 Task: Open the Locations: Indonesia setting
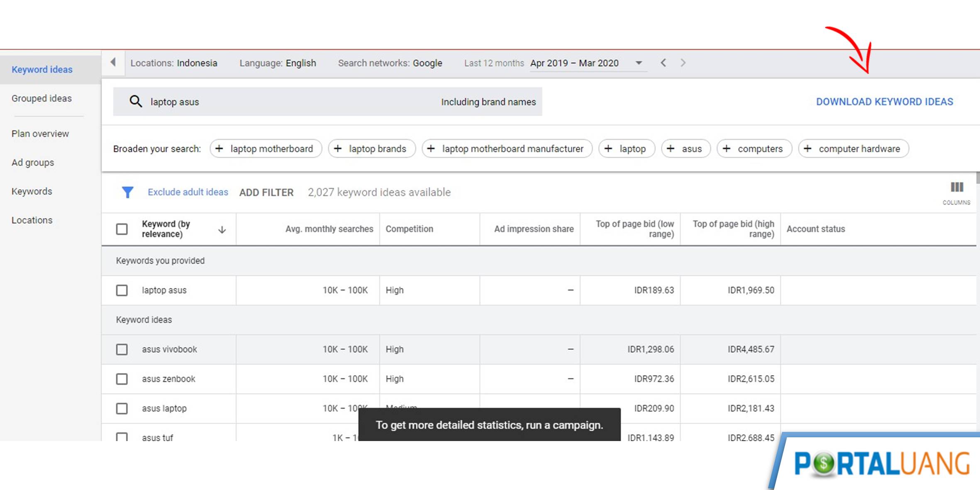point(174,63)
